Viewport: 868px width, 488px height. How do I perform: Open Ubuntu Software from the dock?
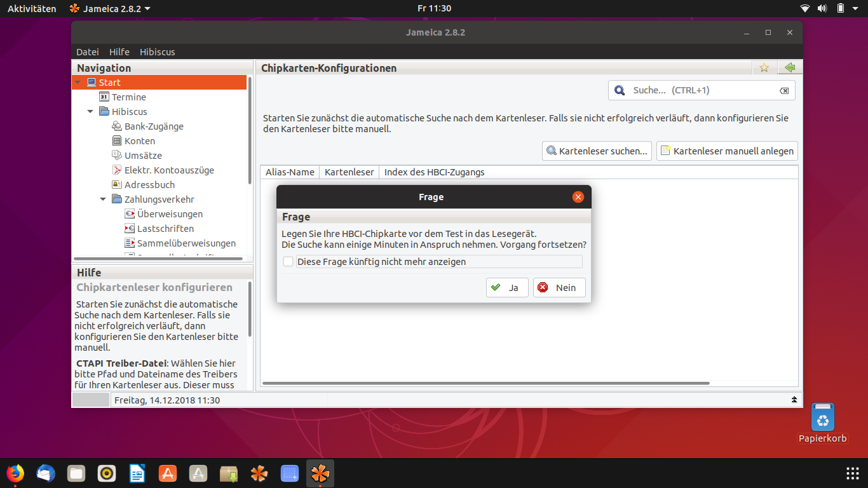(168, 473)
